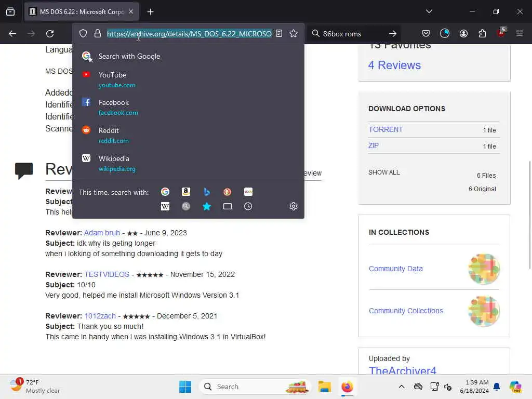The width and height of the screenshot is (532, 399).
Task: Search this time with Wikipedia icon
Action: tap(165, 206)
